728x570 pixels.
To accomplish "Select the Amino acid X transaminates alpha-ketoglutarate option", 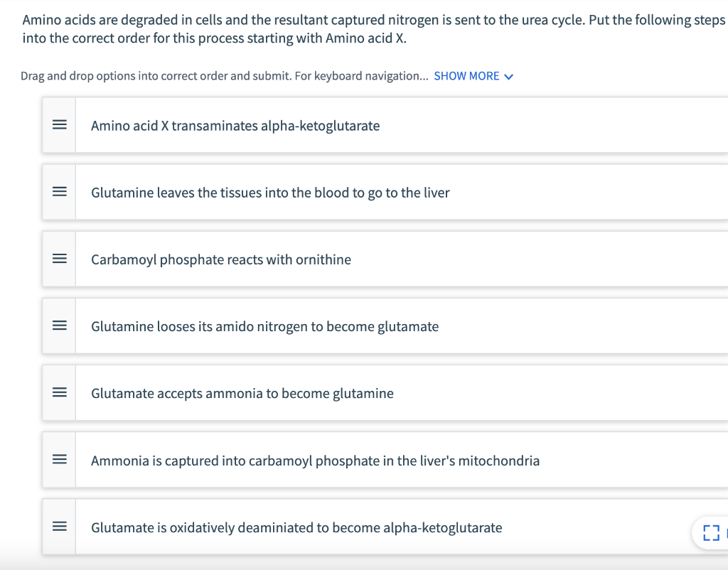I will coord(235,125).
